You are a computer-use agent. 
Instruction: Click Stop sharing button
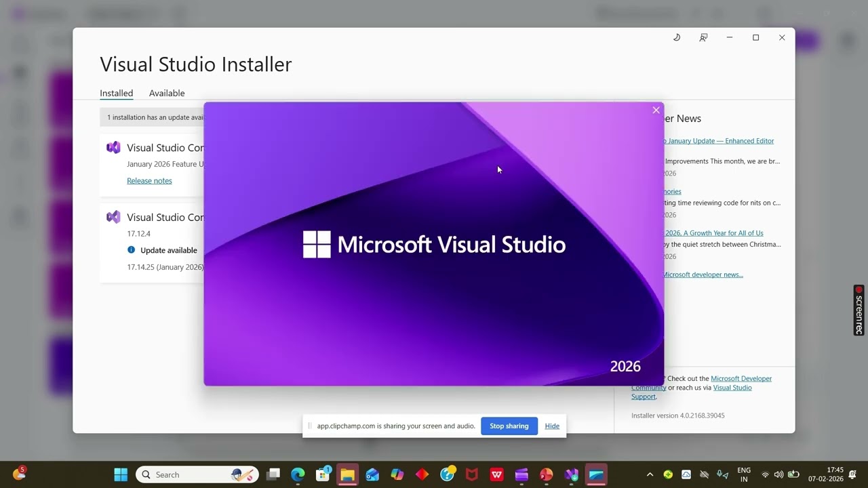(x=509, y=426)
